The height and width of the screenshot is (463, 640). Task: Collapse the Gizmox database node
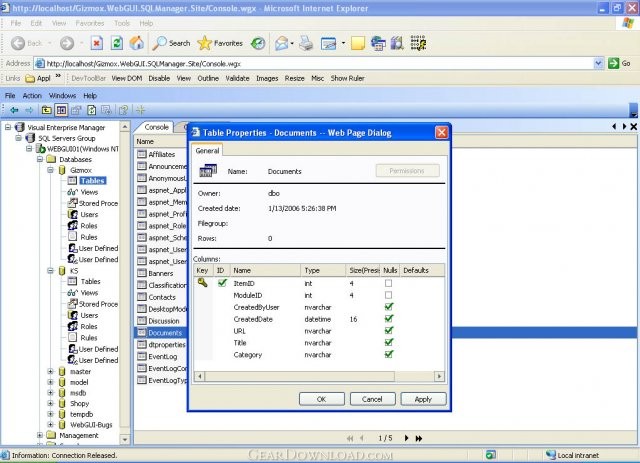pos(50,170)
